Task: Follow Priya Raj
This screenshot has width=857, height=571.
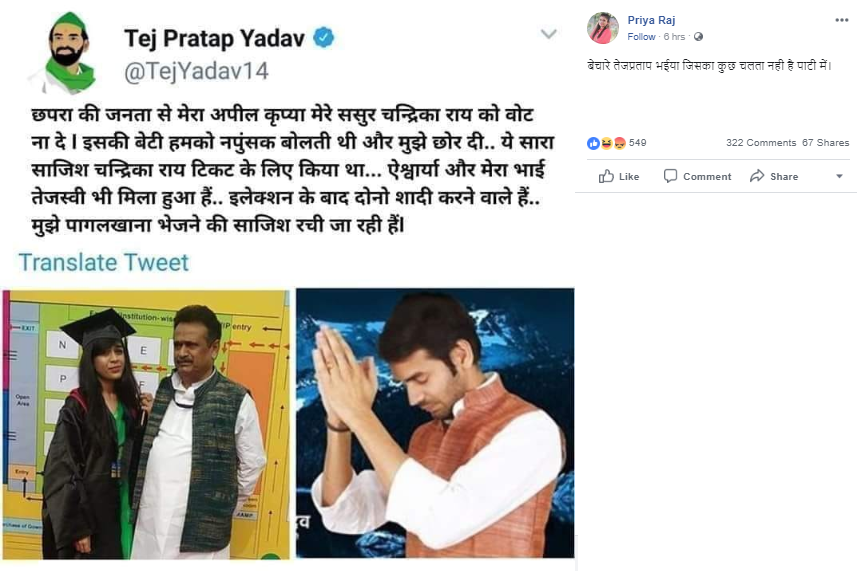Action: 641,37
